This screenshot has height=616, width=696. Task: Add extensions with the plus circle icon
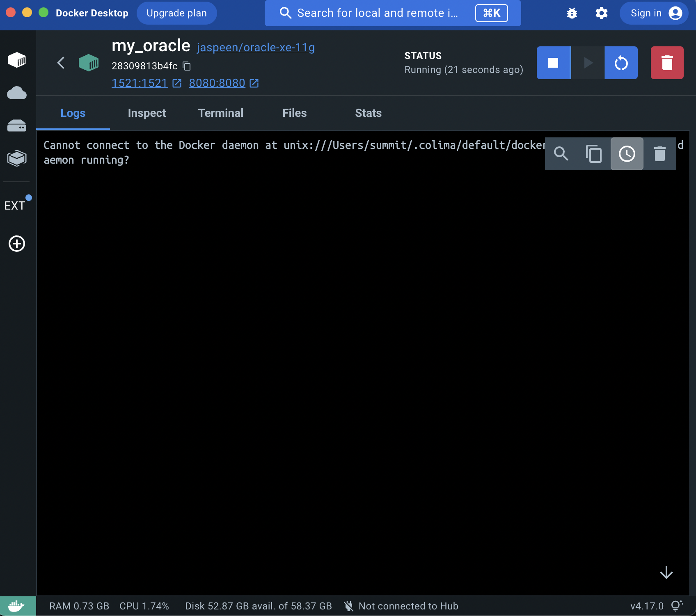(17, 244)
